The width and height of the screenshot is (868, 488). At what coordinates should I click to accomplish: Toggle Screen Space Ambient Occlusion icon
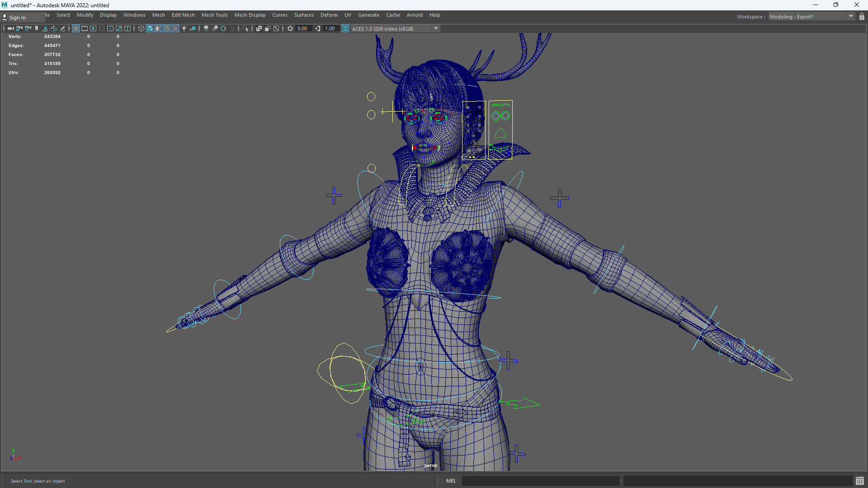tap(206, 28)
